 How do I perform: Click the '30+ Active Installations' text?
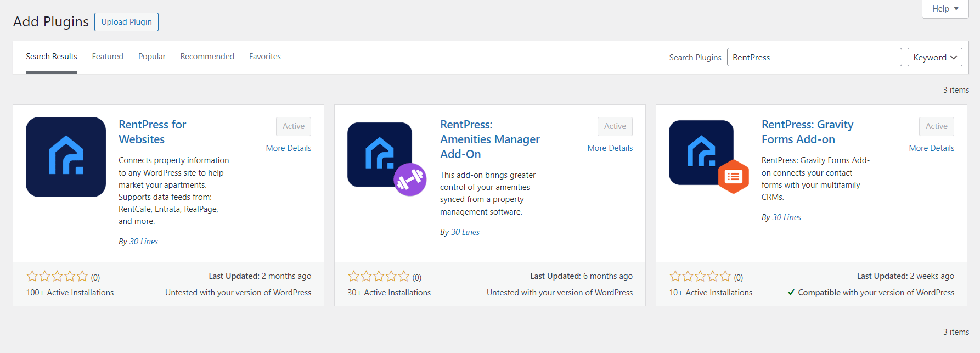point(389,293)
